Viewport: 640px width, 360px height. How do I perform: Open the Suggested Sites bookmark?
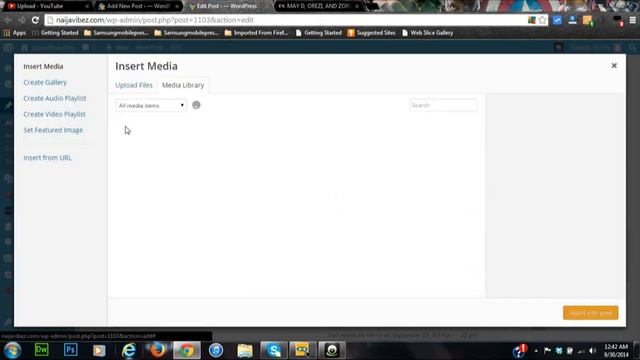(371, 33)
